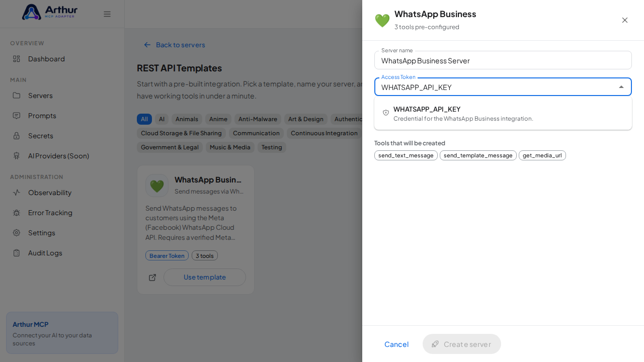Click the send_text_message tool chip
Viewport: 644px width, 362px height.
tap(406, 155)
